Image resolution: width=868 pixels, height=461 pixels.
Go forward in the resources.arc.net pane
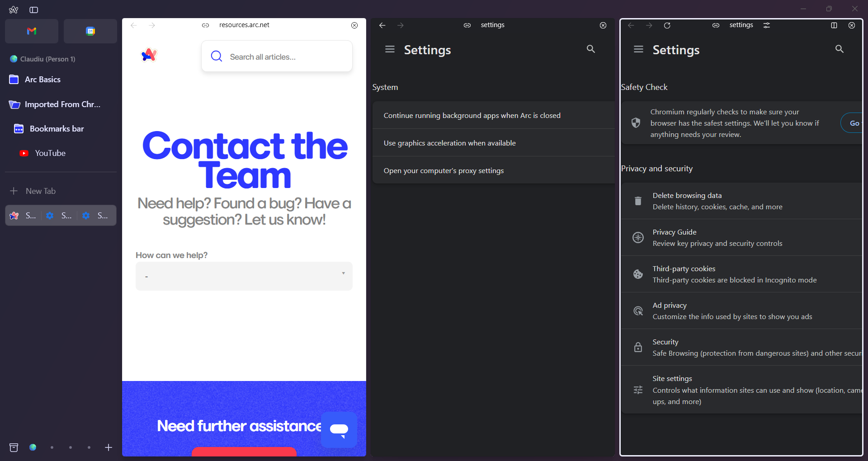[x=152, y=25]
